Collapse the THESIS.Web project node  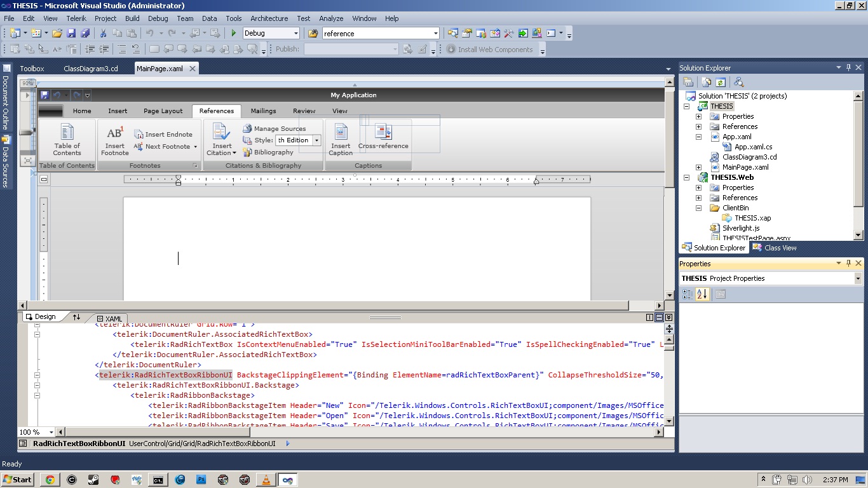pyautogui.click(x=687, y=177)
